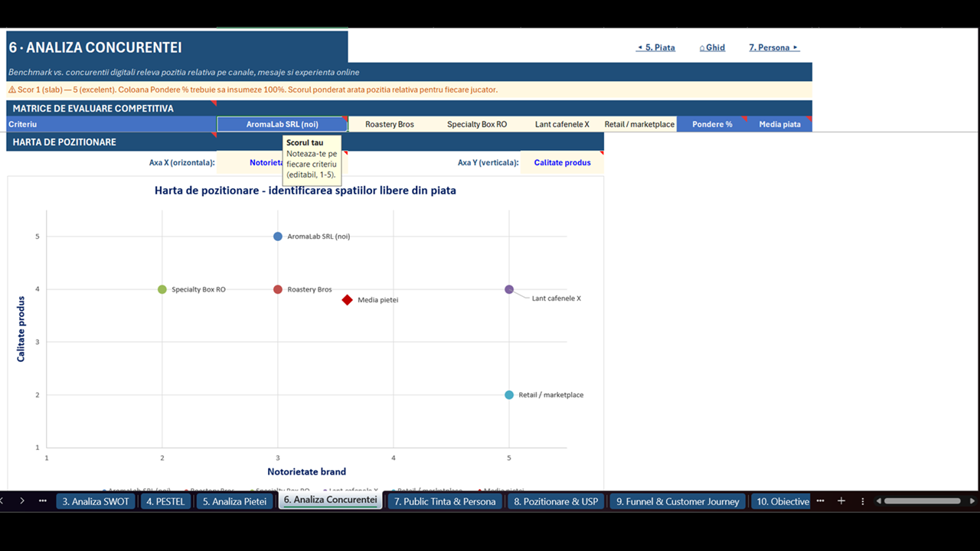This screenshot has height=551, width=980.
Task: Select the AromaLab SRL (noi) header cell
Action: (x=283, y=124)
